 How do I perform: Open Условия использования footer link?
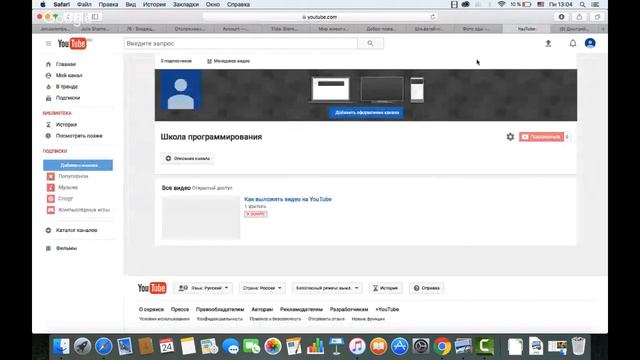pos(164,319)
